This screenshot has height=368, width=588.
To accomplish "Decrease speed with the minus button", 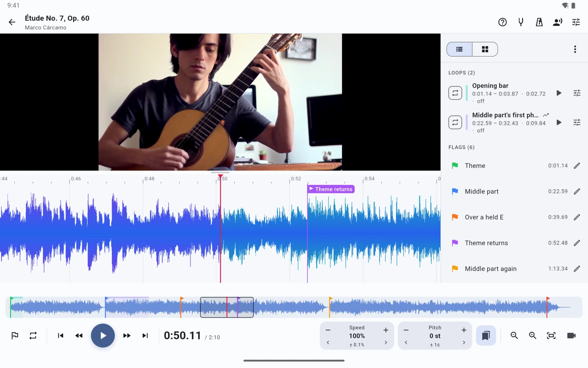I will click(x=328, y=330).
